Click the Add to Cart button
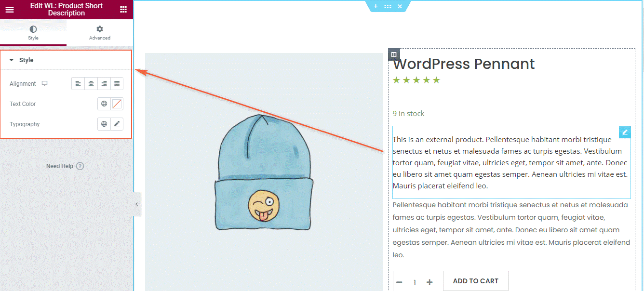This screenshot has height=291, width=644. tap(475, 281)
